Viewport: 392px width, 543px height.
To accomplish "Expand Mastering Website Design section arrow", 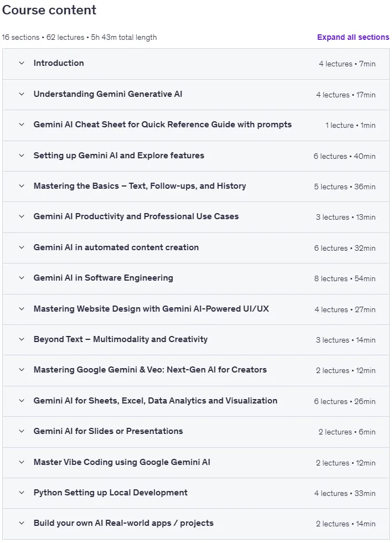I will pos(22,308).
